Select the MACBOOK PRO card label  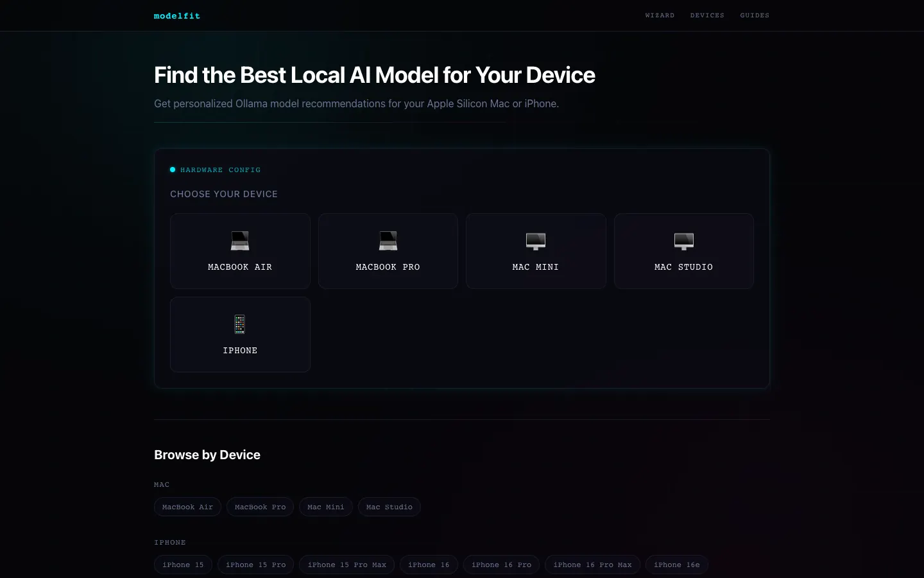(x=388, y=267)
